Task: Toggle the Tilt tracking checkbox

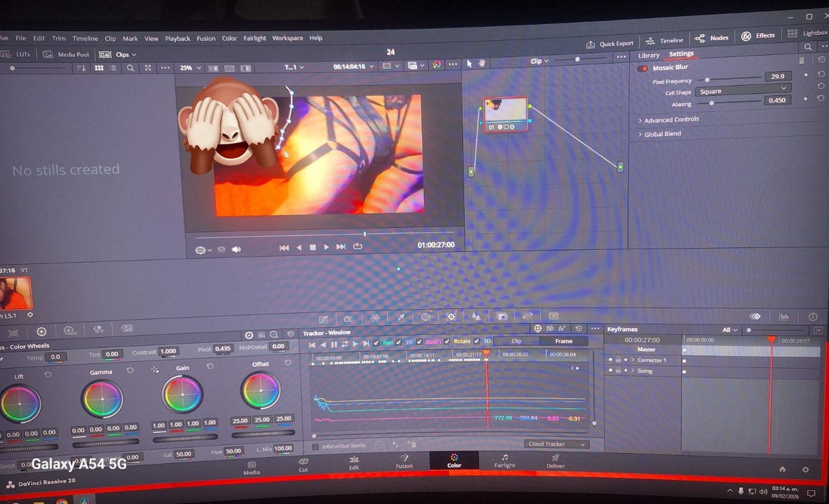Action: click(x=398, y=342)
